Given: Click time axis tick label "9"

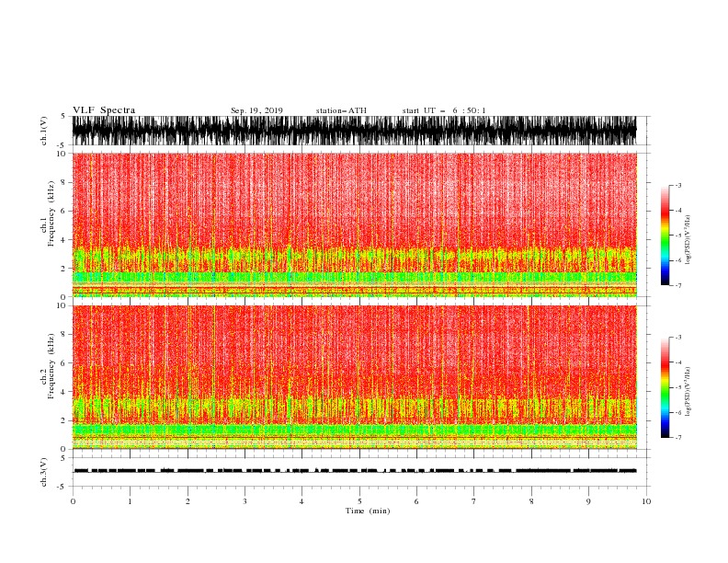Looking at the screenshot, I should pyautogui.click(x=588, y=501).
